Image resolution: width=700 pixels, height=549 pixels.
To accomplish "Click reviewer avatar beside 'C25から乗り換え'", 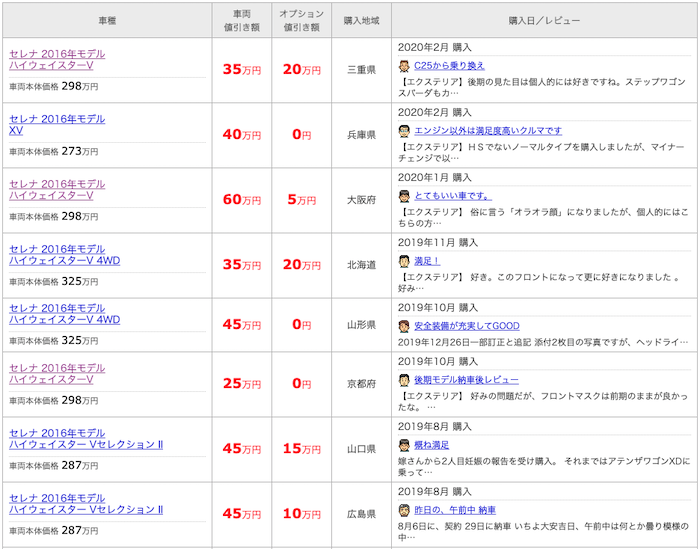I will point(404,66).
